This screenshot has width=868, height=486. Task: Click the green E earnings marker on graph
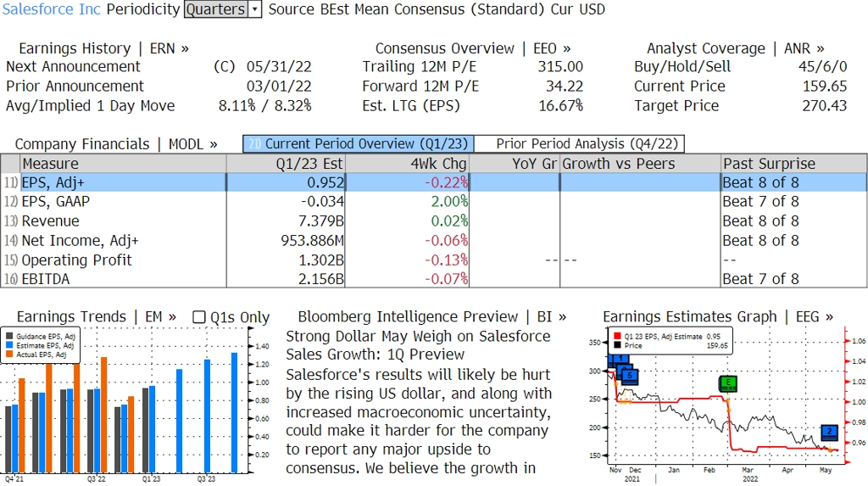(x=728, y=383)
